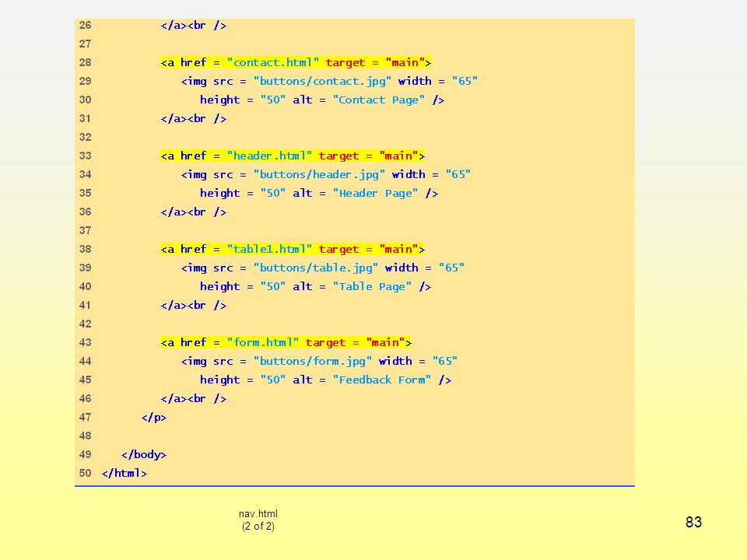Click the </a><br /> tag on line 36
Screen dimensions: 747x560
[x=194, y=212]
